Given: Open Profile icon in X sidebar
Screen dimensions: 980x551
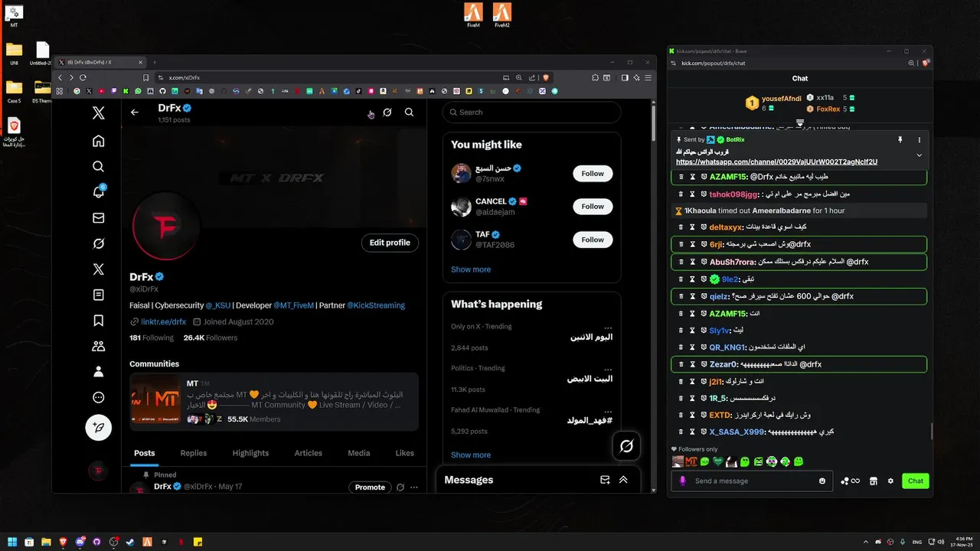Looking at the screenshot, I should pos(98,372).
